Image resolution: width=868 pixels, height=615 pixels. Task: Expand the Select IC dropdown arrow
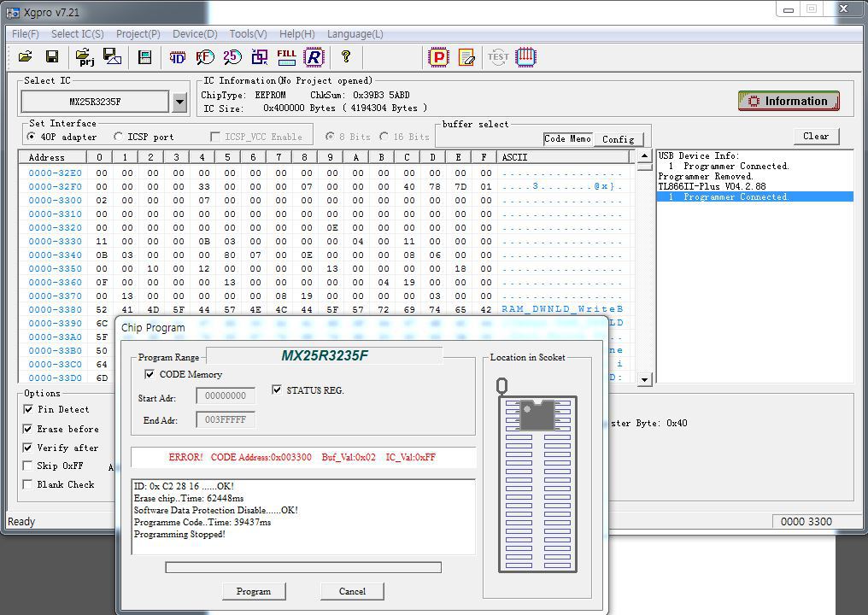coord(179,102)
